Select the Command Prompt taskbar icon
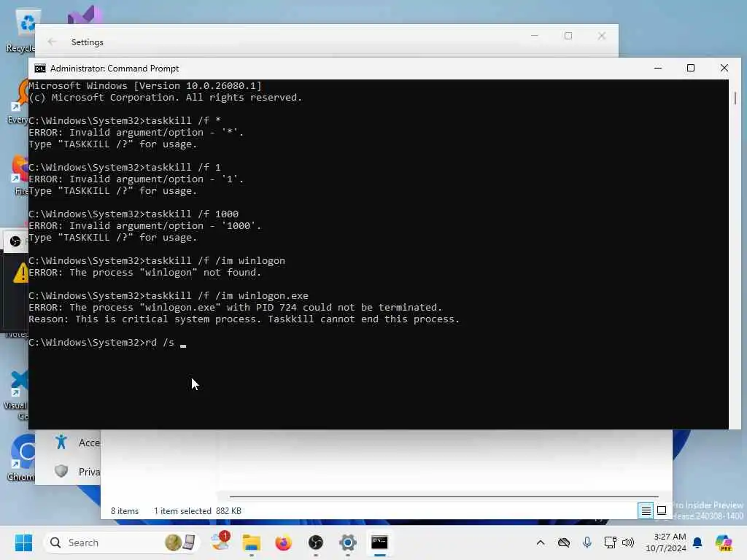 click(x=379, y=542)
